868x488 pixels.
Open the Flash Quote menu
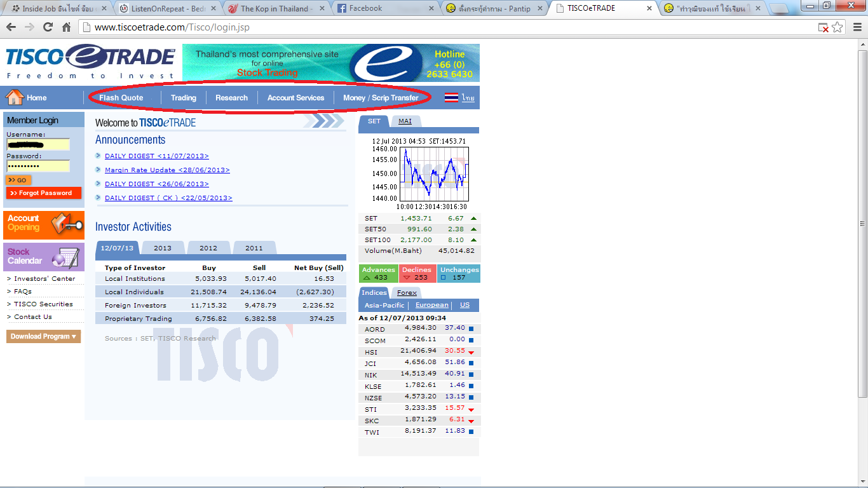[x=121, y=98]
